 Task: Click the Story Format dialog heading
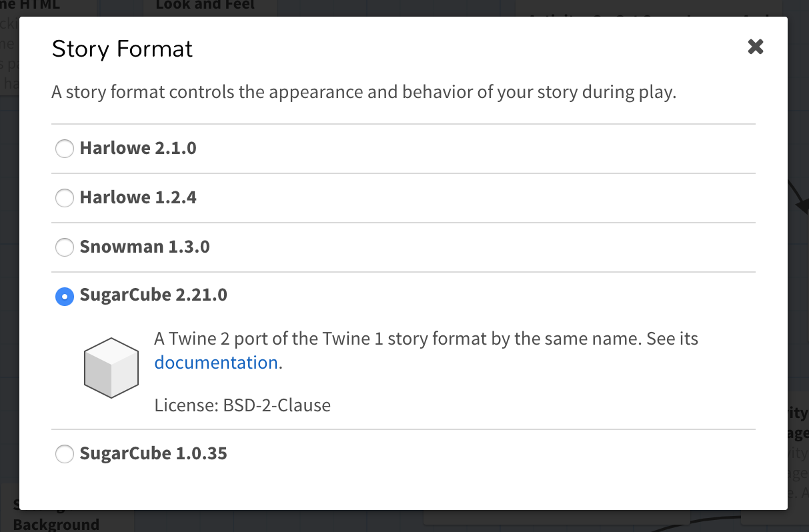pyautogui.click(x=122, y=49)
